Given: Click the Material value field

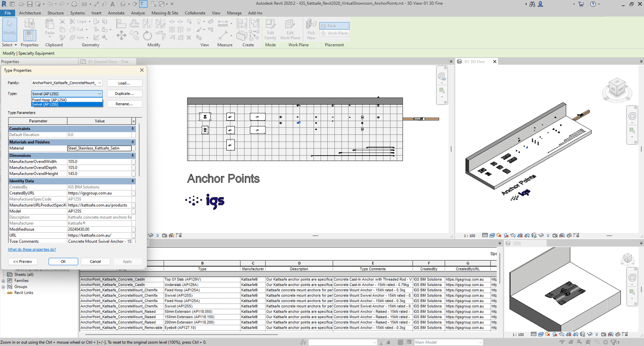Looking at the screenshot, I should coord(99,148).
